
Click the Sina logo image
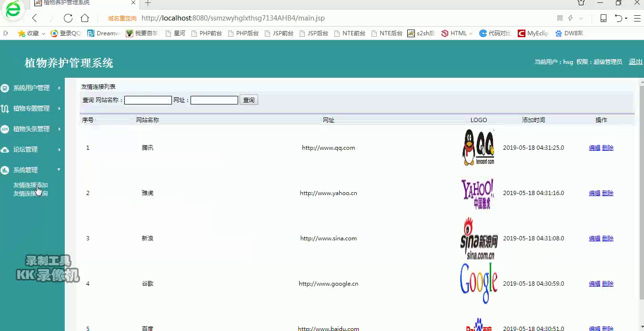pyautogui.click(x=479, y=238)
